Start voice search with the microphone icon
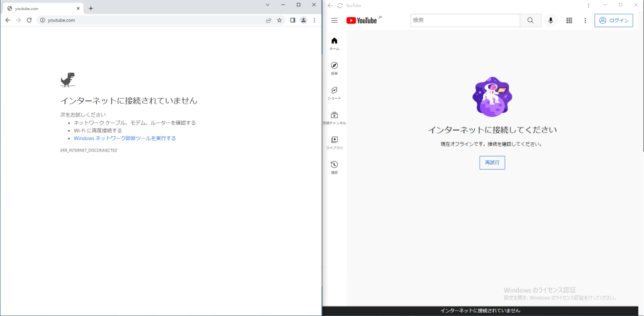The width and height of the screenshot is (644, 316). pyautogui.click(x=551, y=20)
